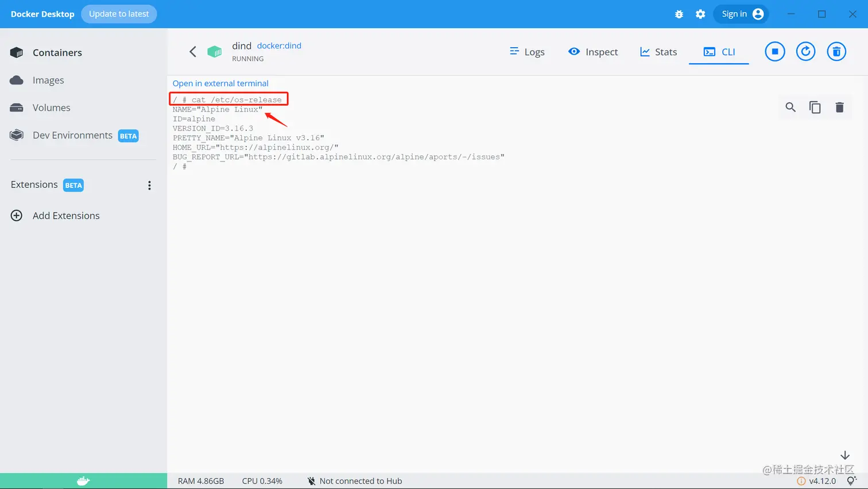
Task: Click the Sign in button
Action: (741, 14)
